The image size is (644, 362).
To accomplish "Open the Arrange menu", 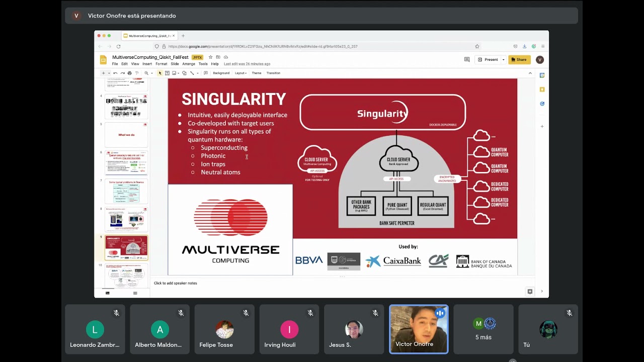I will click(189, 64).
